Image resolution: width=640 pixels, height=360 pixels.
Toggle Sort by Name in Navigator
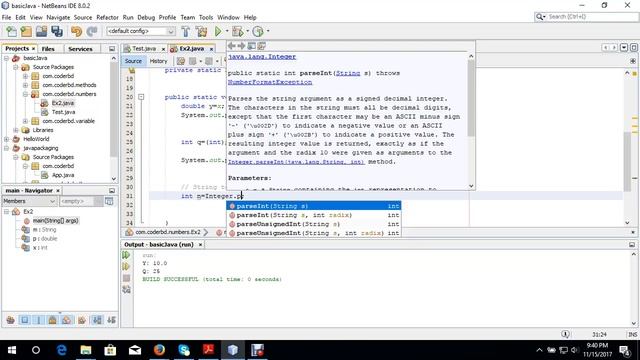pos(97,320)
